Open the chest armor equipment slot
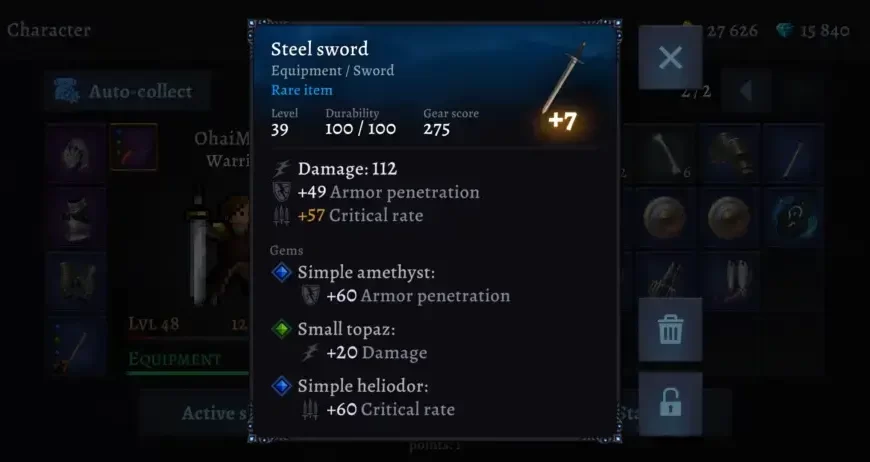870x462 pixels. 76,218
